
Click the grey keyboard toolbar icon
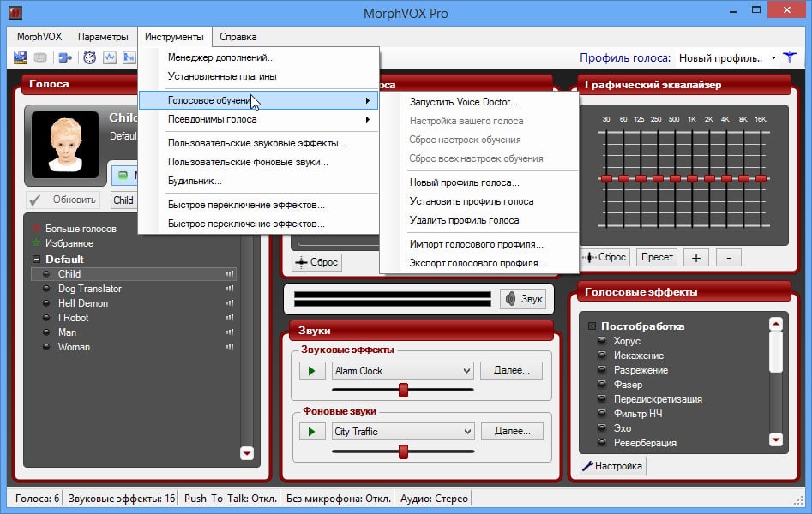point(40,57)
